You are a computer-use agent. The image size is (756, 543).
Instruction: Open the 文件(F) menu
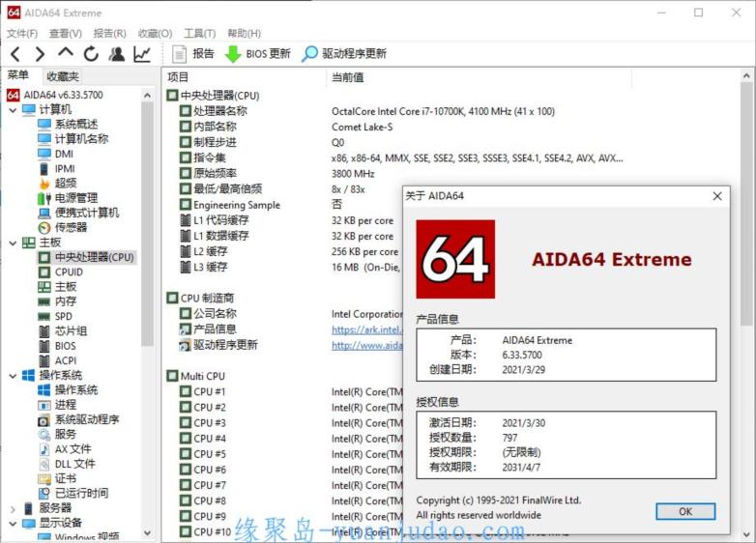pyautogui.click(x=21, y=33)
